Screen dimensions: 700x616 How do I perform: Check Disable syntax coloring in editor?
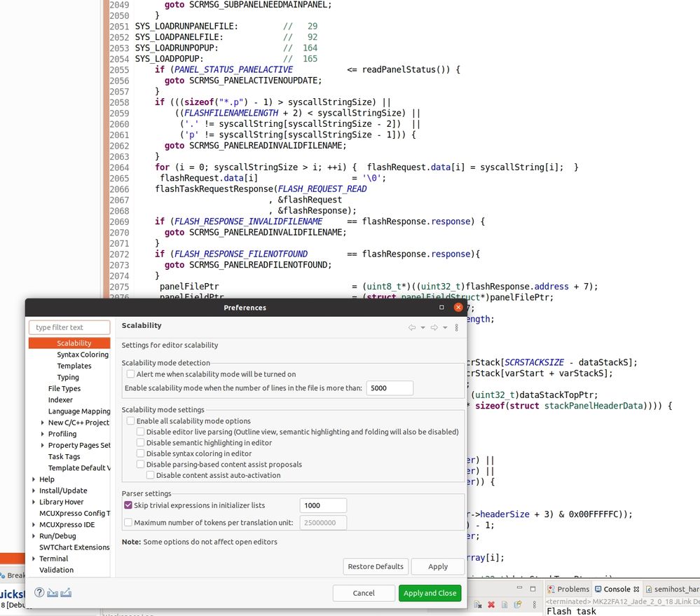140,453
